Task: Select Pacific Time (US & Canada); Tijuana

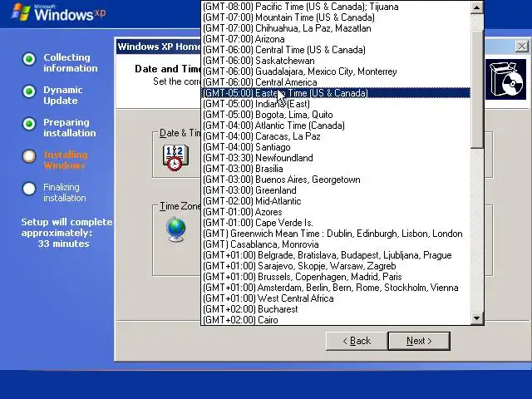Action: click(336, 7)
